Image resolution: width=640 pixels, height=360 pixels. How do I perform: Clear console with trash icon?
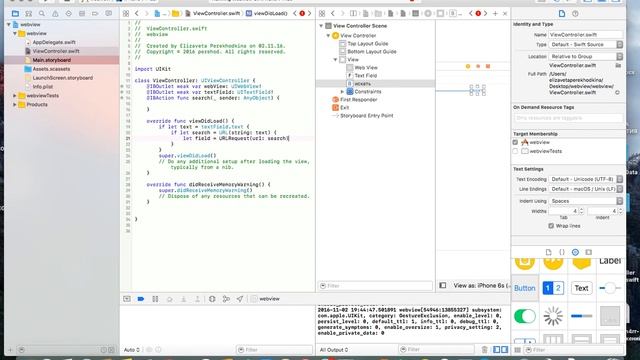484,349
